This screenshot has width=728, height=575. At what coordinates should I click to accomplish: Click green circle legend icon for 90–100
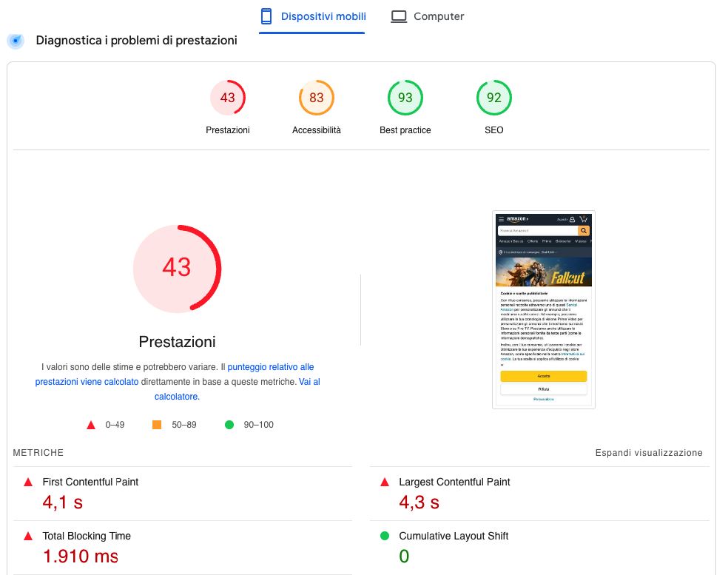pos(229,425)
